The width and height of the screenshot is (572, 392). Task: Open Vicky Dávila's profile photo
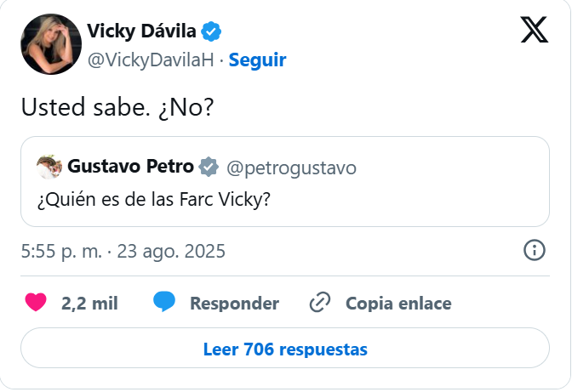point(49,44)
